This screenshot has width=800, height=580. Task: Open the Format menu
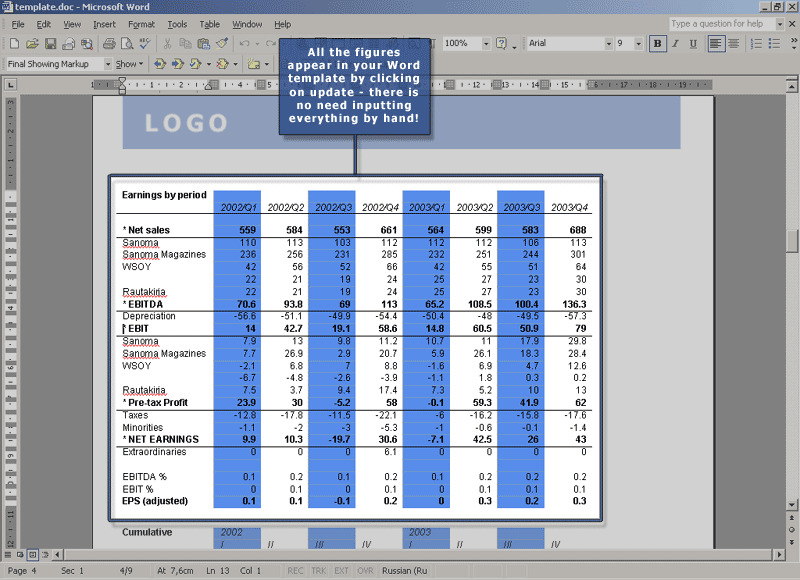pyautogui.click(x=141, y=24)
